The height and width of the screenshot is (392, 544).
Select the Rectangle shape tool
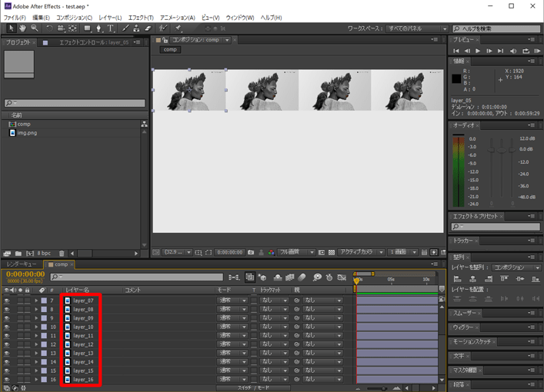point(88,28)
